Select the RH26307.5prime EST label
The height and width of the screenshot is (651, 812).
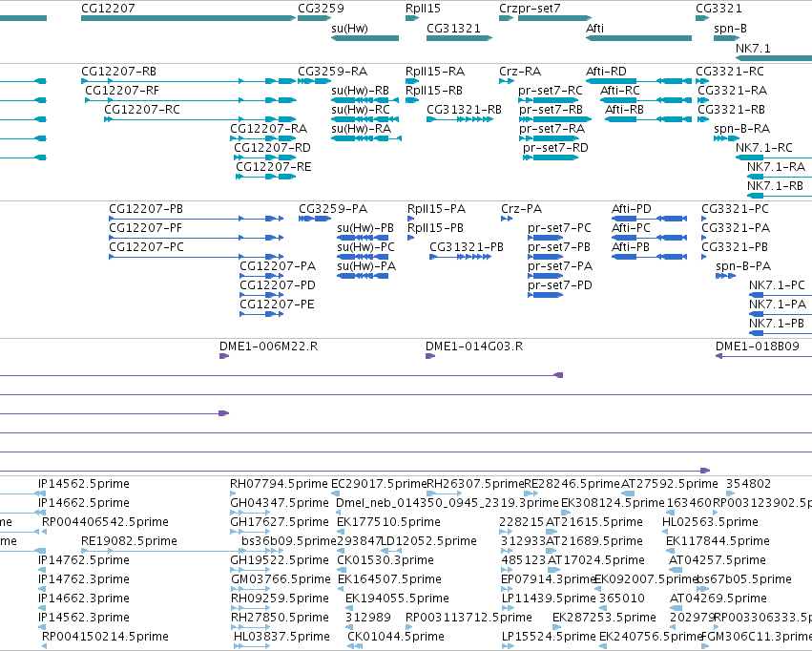(x=476, y=484)
